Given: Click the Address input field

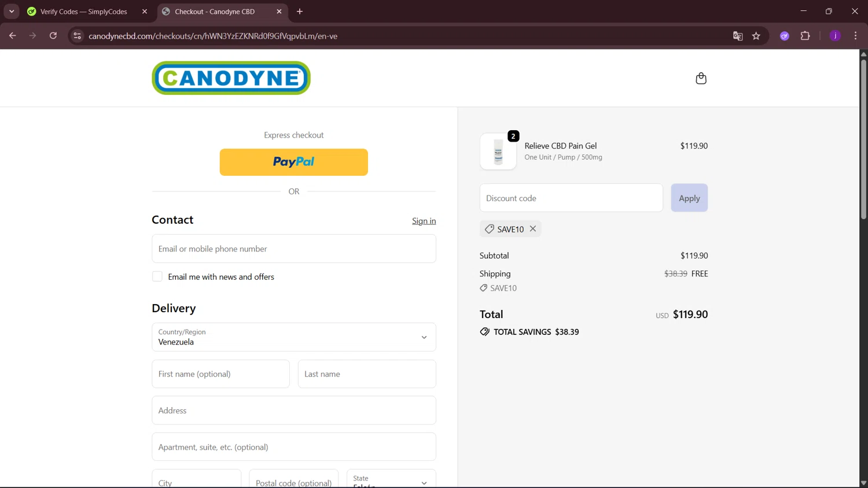Looking at the screenshot, I should point(294,411).
